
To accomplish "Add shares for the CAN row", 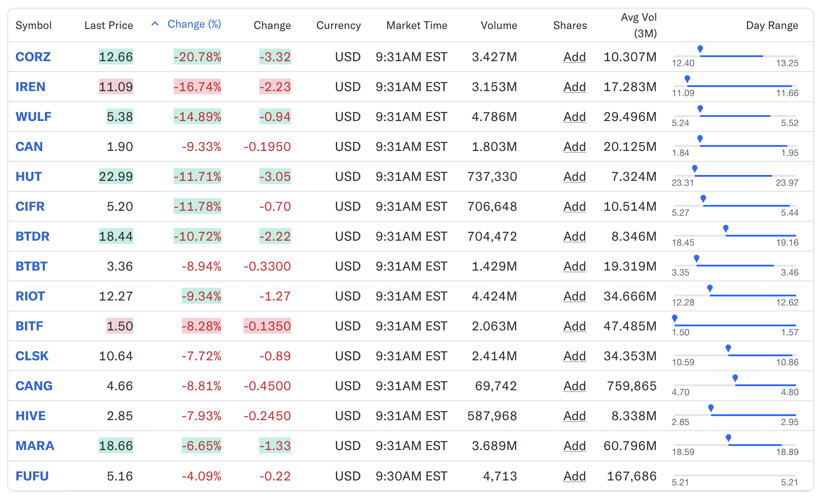I will coord(575,146).
